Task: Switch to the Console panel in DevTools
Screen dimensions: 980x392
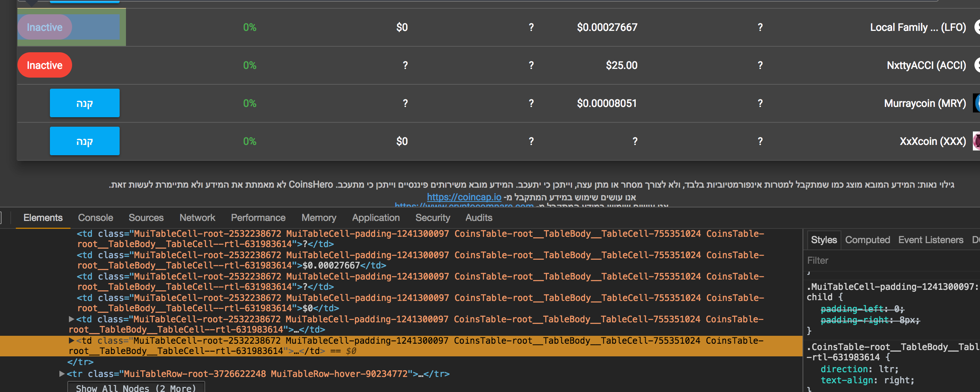Action: pos(95,217)
